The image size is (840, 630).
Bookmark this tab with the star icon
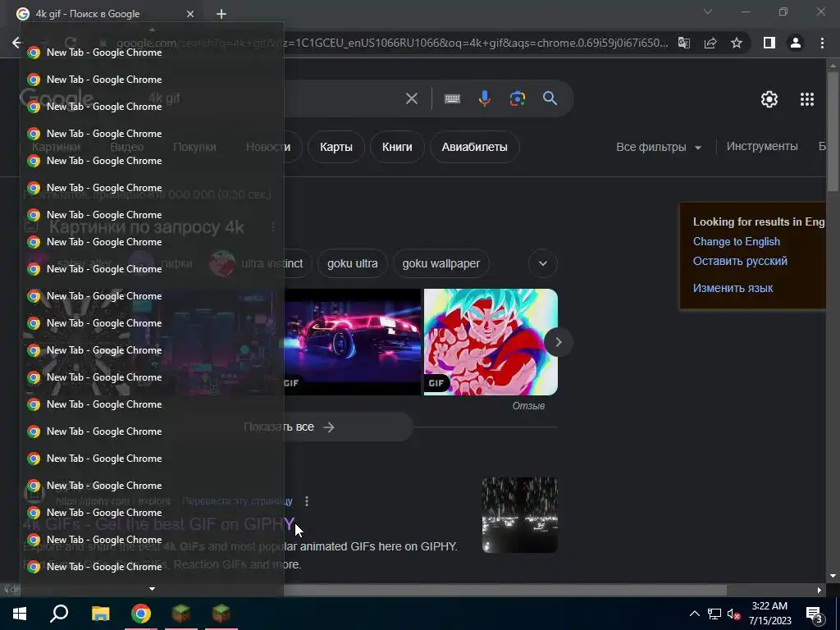point(737,43)
